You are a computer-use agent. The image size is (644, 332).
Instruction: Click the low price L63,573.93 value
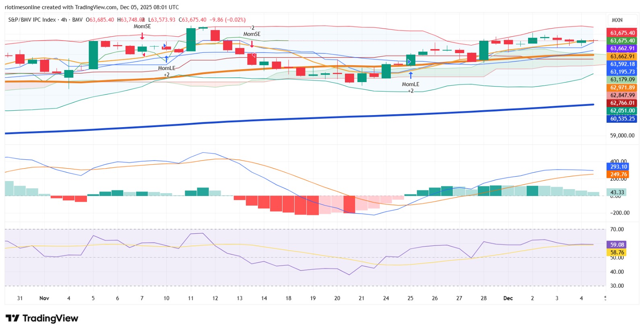click(162, 20)
